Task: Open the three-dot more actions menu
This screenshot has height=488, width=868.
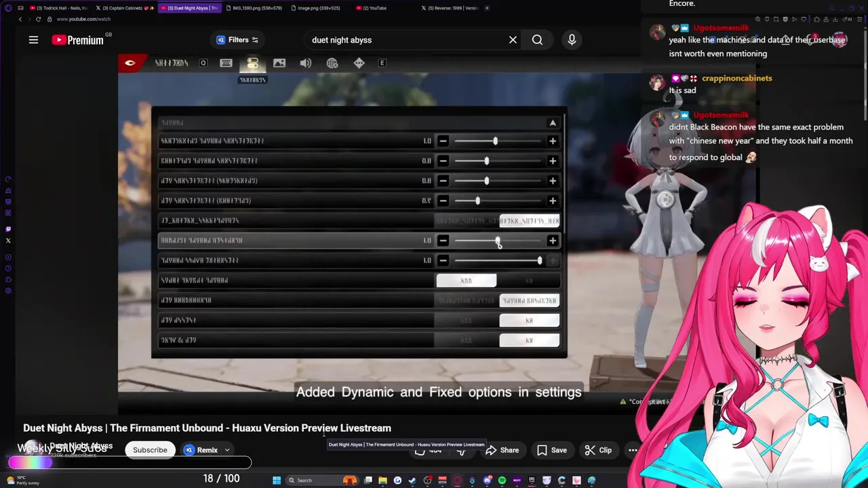Action: [x=633, y=450]
